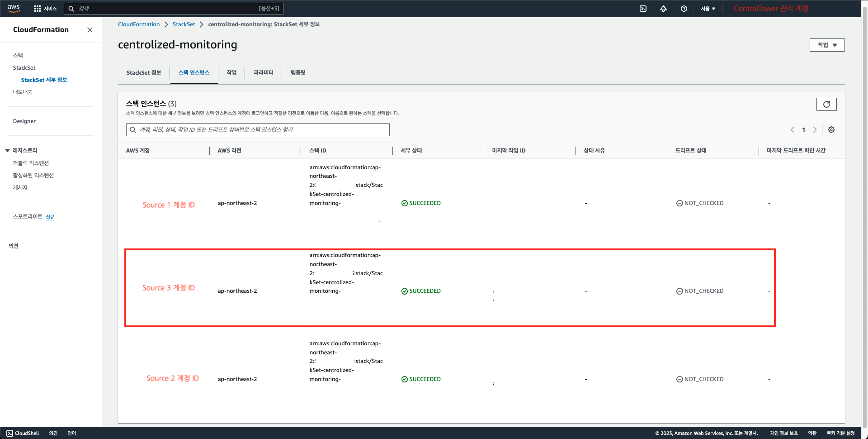Collapse the 레지스트리 section
This screenshot has height=439, width=868.
8,150
